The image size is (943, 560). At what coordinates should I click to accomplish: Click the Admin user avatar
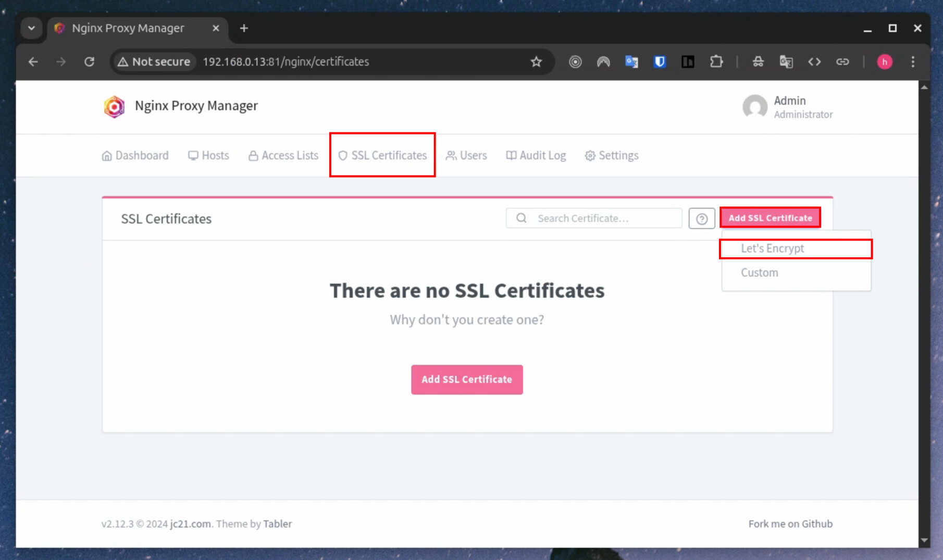[755, 107]
